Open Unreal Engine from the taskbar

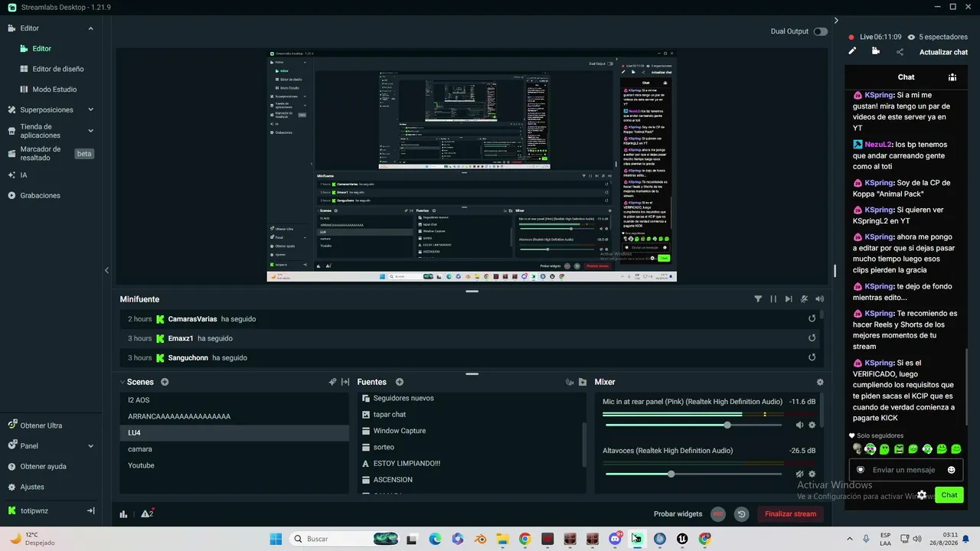(x=682, y=539)
